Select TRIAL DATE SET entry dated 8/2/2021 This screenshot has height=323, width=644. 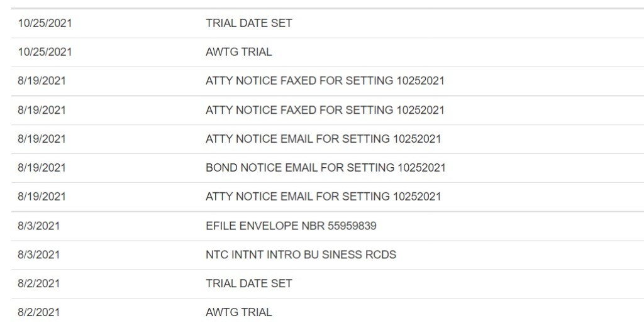coord(249,283)
